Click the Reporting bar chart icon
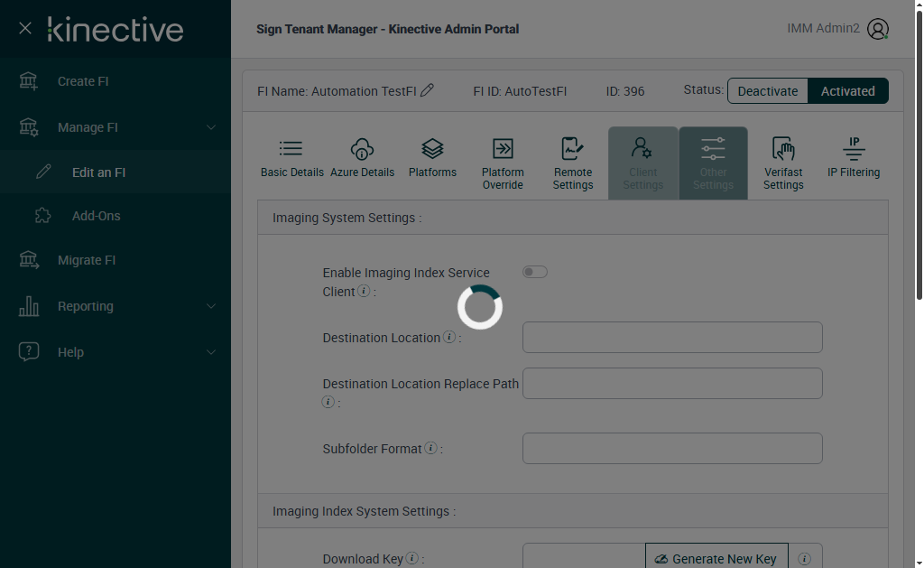The image size is (924, 568). (28, 306)
